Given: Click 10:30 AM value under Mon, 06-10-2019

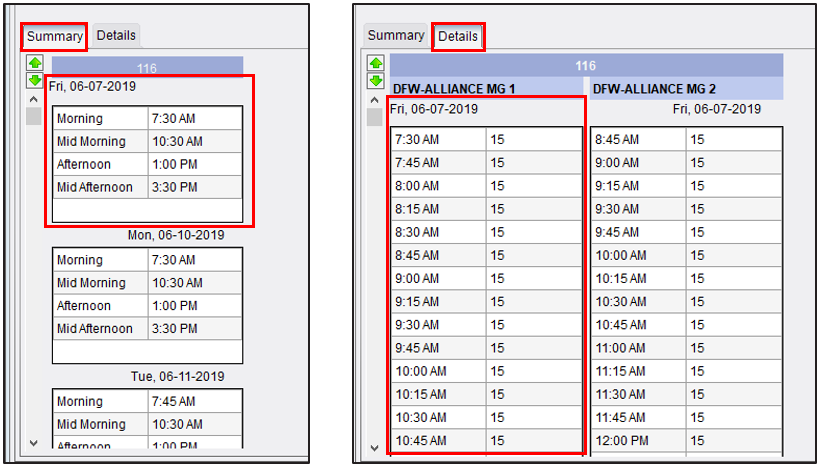Looking at the screenshot, I should 177,283.
